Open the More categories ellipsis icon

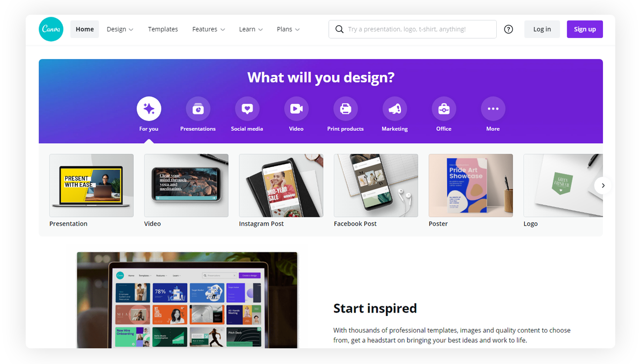click(x=493, y=108)
